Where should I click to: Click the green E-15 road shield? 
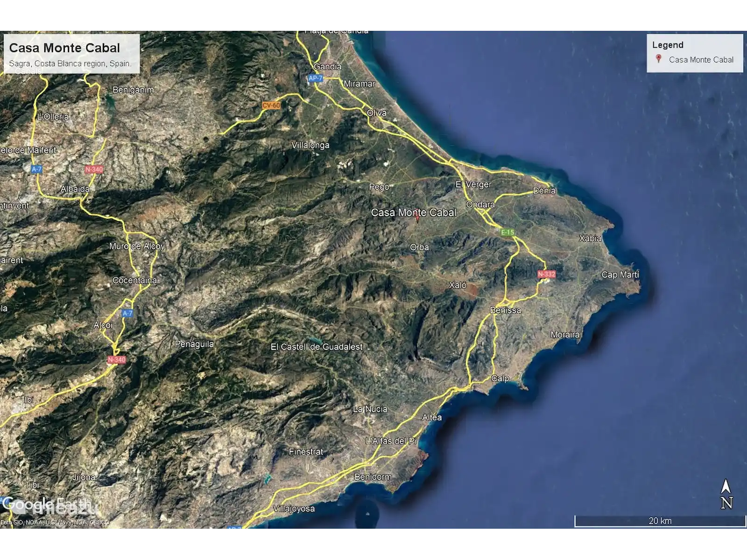(507, 232)
